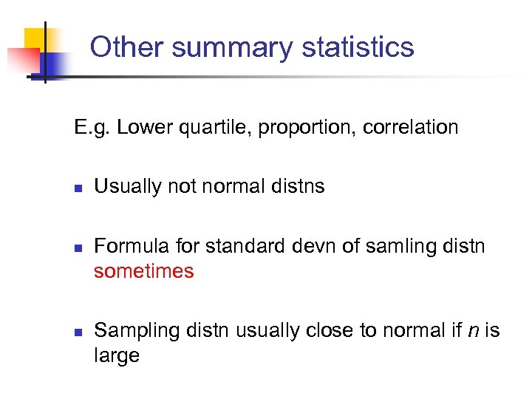Click the word 'summary' in the title
This screenshot has width=532, height=399.
click(x=232, y=49)
